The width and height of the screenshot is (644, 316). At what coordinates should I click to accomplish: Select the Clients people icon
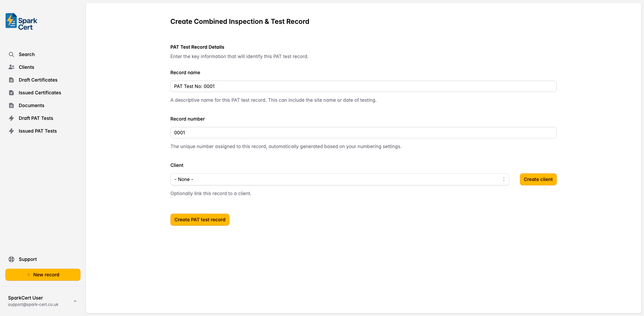coord(11,67)
